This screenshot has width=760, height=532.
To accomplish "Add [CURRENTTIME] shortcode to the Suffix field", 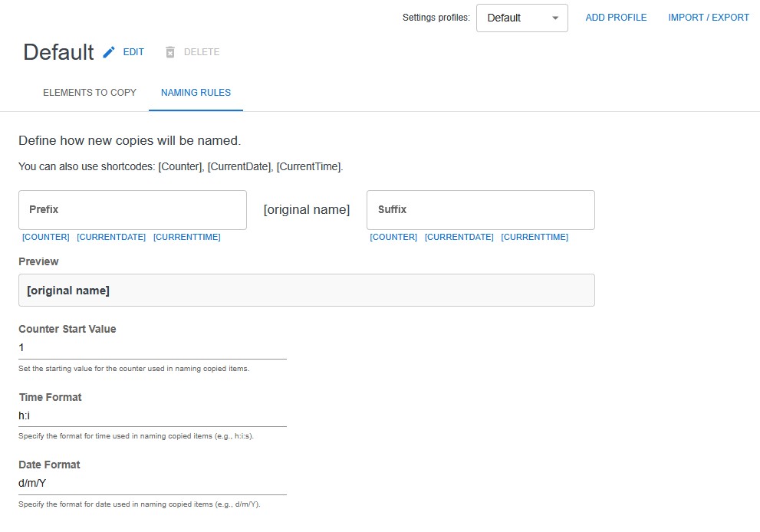I will [x=535, y=237].
